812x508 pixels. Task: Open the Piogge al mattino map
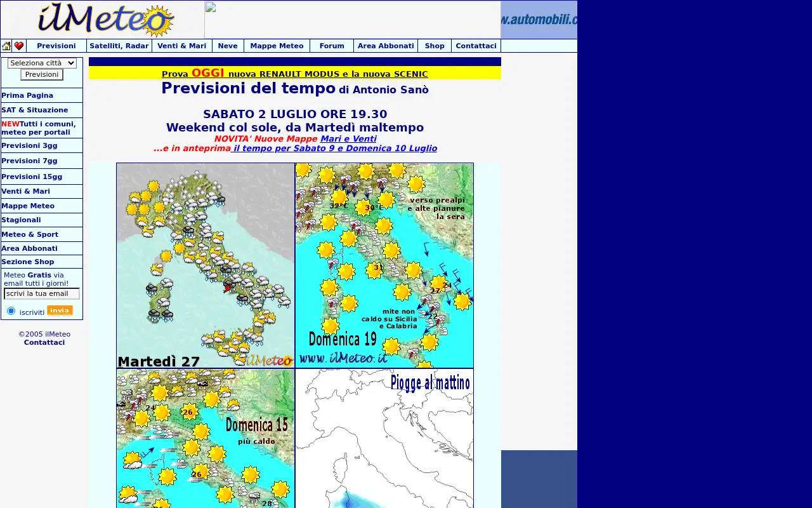(x=384, y=438)
